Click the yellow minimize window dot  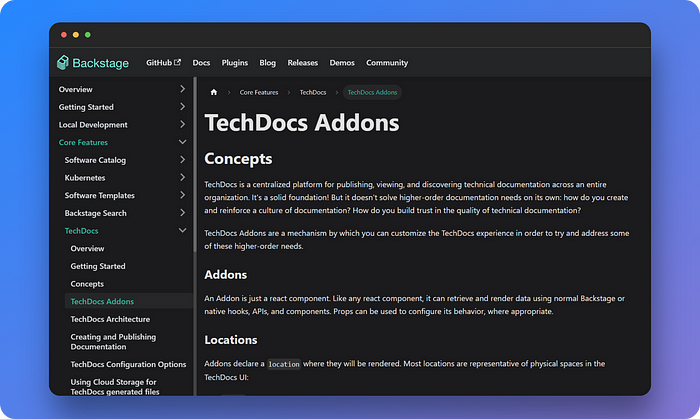coord(76,35)
